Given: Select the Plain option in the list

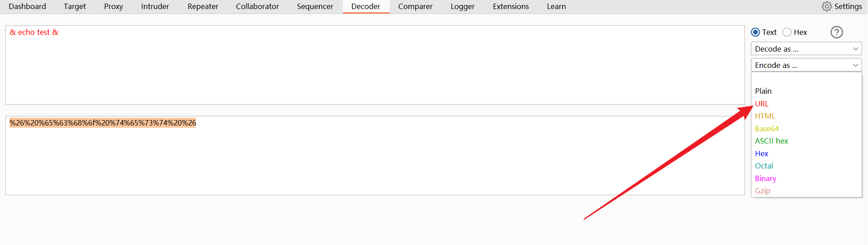Looking at the screenshot, I should [763, 91].
